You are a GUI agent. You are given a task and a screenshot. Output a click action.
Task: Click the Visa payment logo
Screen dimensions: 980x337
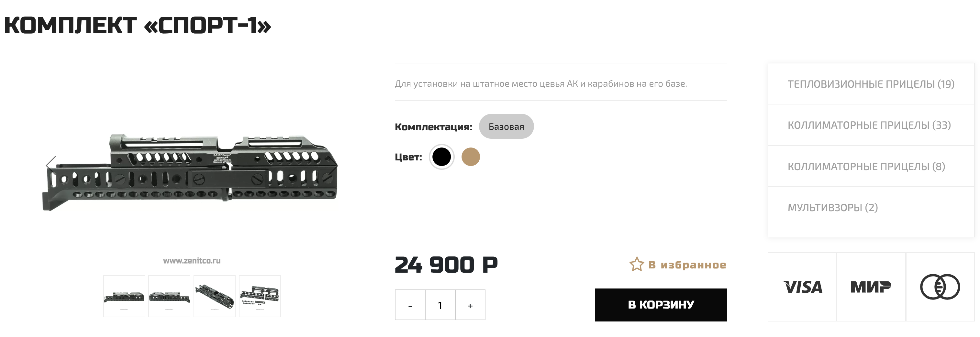[802, 287]
